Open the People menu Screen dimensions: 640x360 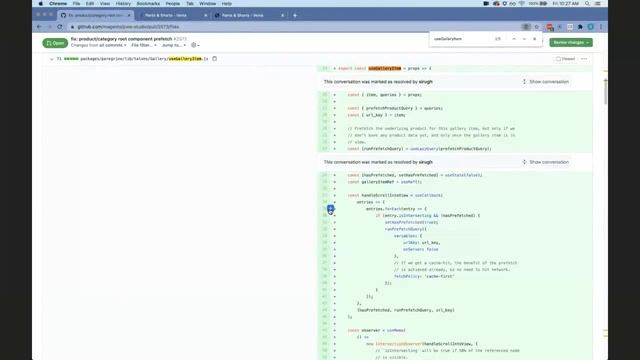pyautogui.click(x=173, y=4)
